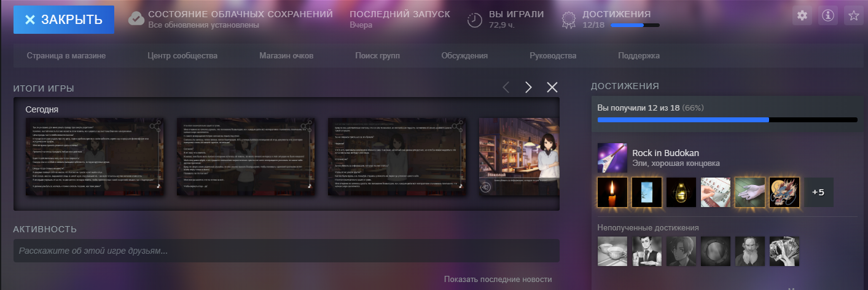Viewport: 868px width, 290px height.
Task: Click the Закрыть button
Action: pos(64,20)
